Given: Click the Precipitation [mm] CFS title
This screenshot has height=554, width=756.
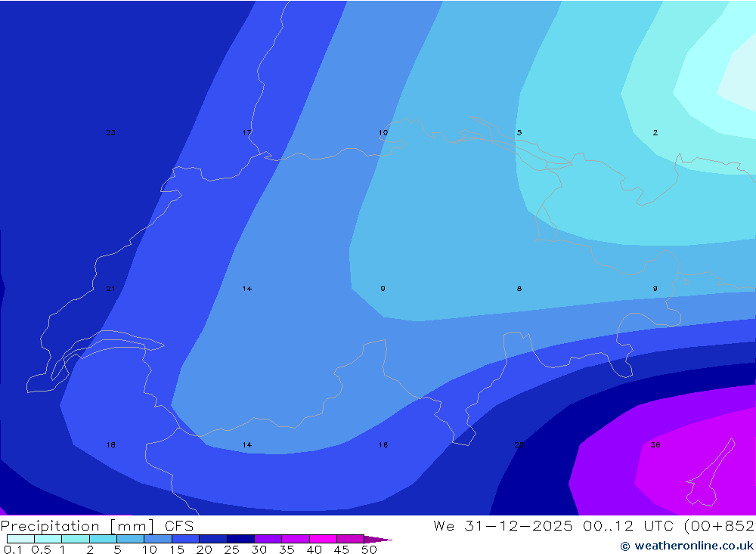Looking at the screenshot, I should [97, 525].
